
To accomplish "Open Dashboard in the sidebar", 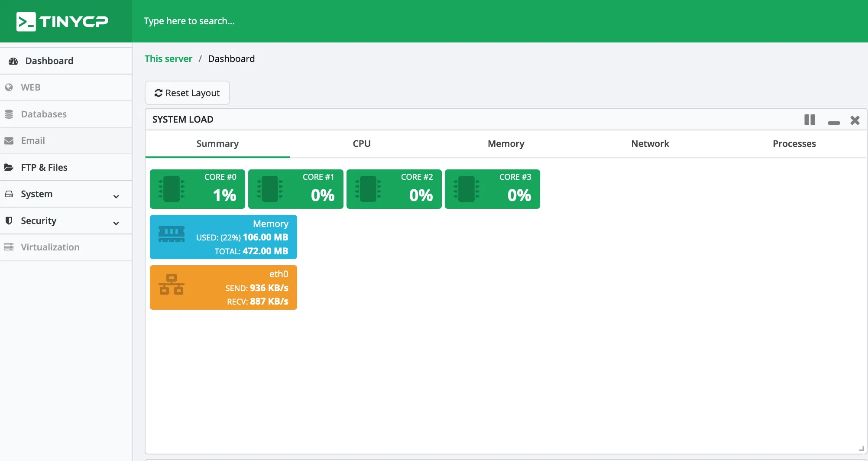I will (x=66, y=61).
